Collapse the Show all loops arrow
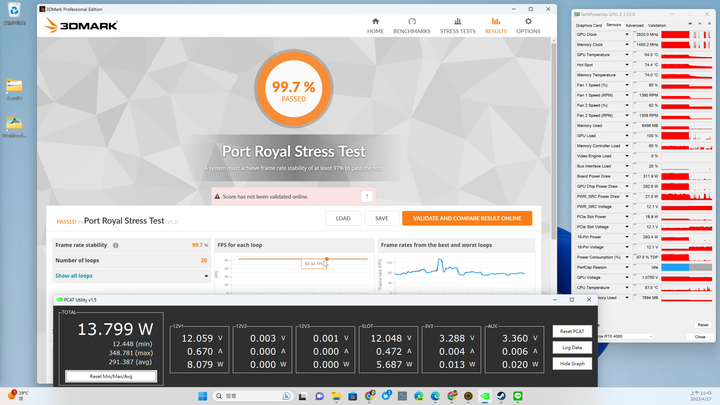The height and width of the screenshot is (405, 720). click(206, 276)
